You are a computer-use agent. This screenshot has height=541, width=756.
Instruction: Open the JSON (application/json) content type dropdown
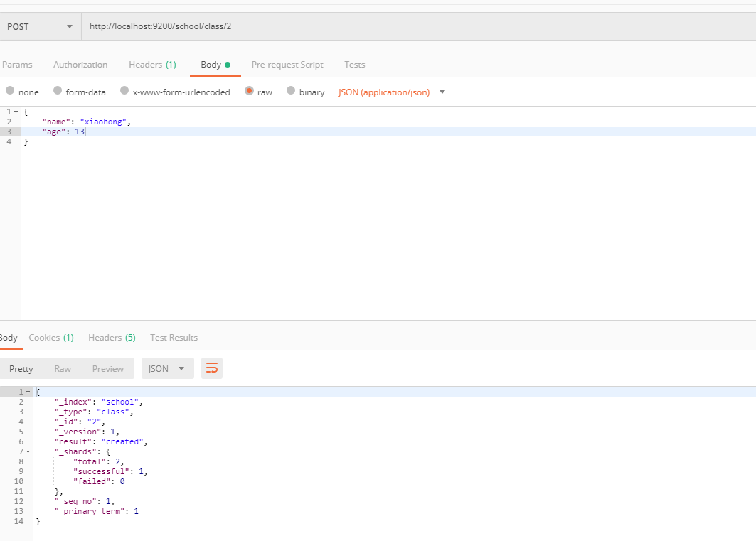pyautogui.click(x=391, y=92)
